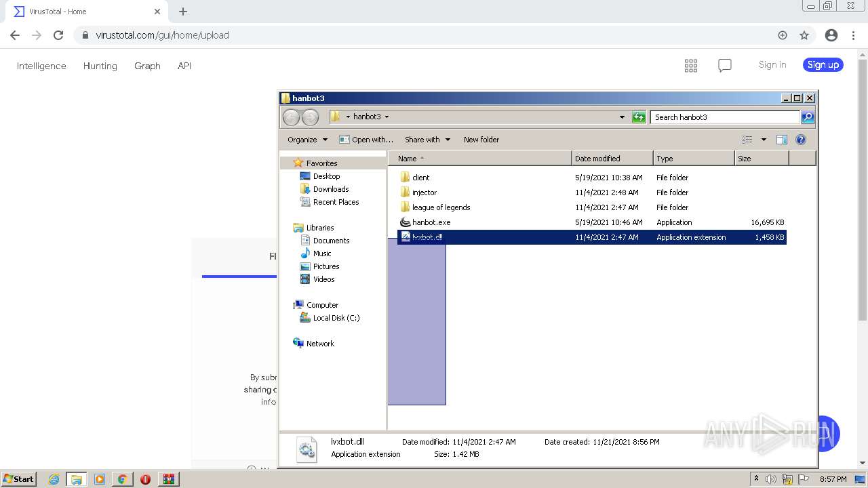Create a New folder
The image size is (868, 488).
pyautogui.click(x=481, y=140)
